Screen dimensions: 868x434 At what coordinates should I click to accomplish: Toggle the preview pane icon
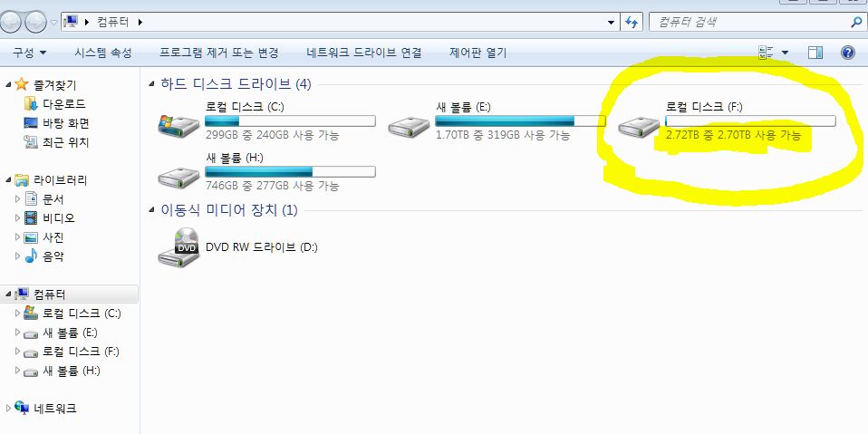pyautogui.click(x=815, y=53)
